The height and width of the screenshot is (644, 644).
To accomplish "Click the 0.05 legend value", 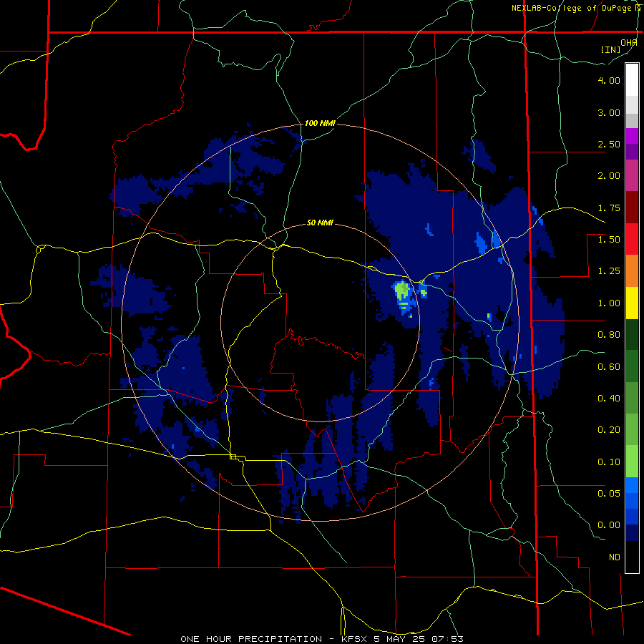I will pyautogui.click(x=609, y=493).
